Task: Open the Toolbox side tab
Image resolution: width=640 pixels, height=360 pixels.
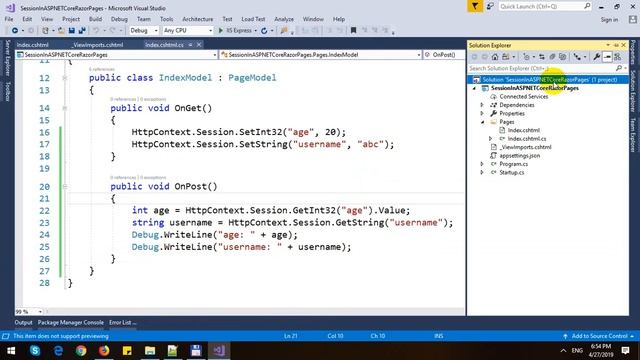Action: [7, 91]
